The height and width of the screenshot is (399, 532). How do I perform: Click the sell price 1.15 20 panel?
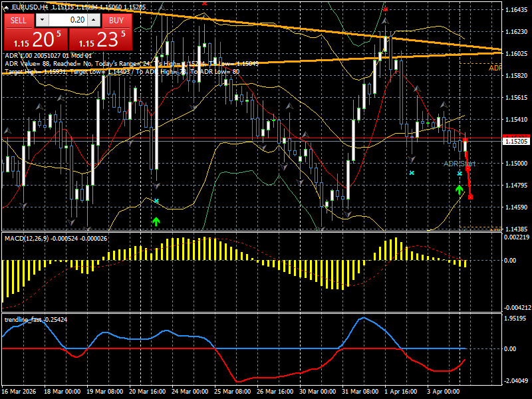[x=36, y=39]
